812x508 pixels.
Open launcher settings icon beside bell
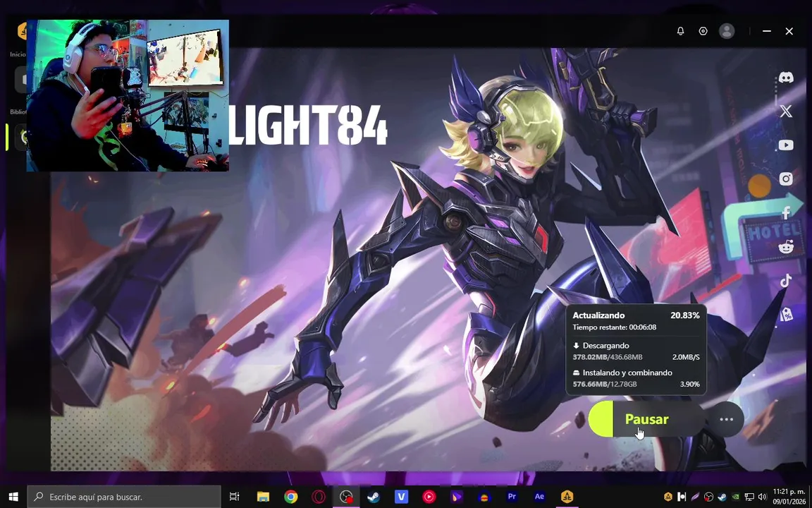click(x=703, y=31)
